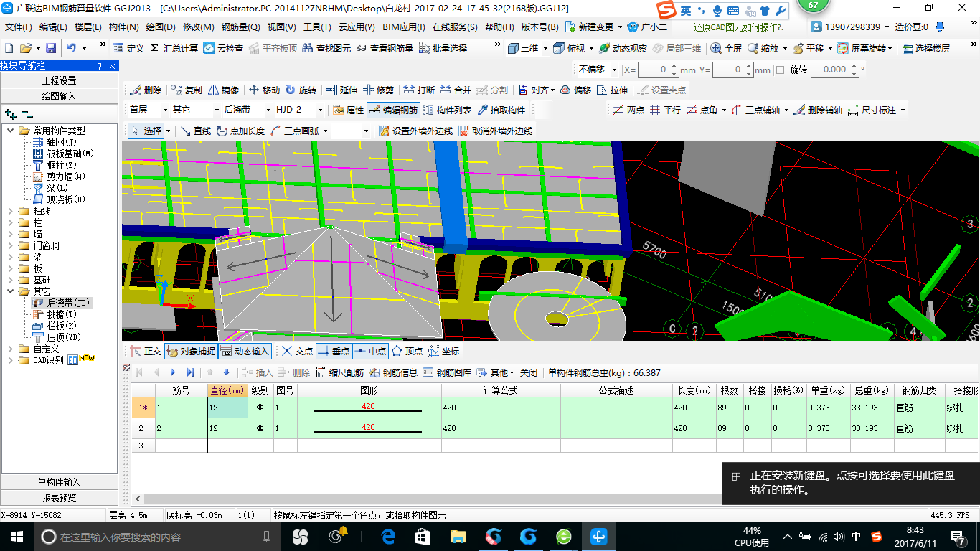Click 钢筋图库 rebar library
Image resolution: width=980 pixels, height=551 pixels.
(x=448, y=372)
